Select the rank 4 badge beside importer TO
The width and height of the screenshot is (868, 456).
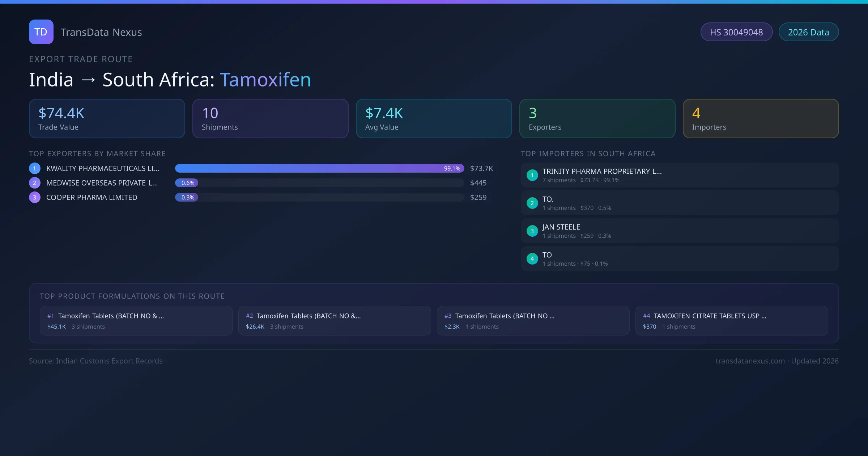(x=532, y=258)
